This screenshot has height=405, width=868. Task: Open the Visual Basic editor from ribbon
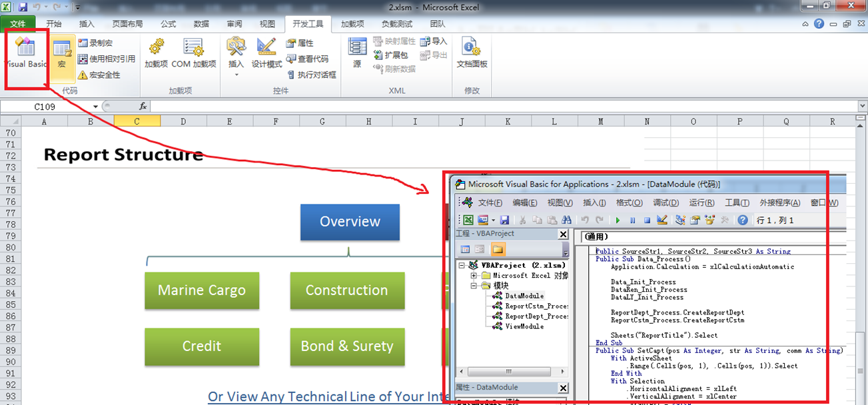(26, 53)
